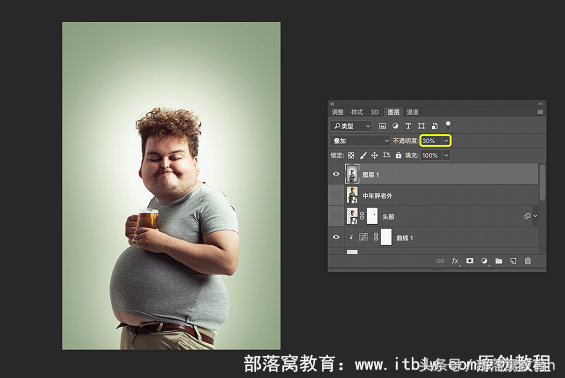
Task: Select the 中年胖老外 layer thumbnail
Action: 352,195
